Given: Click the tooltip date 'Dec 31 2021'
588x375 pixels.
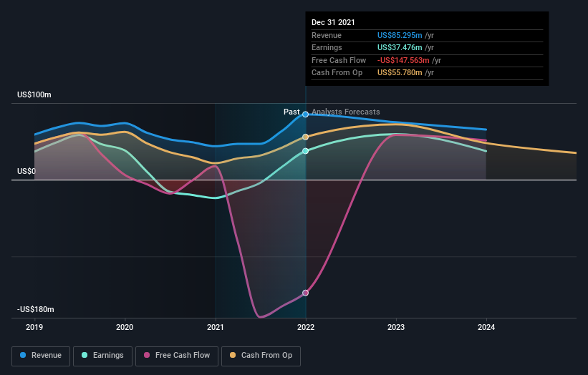Looking at the screenshot, I should [x=333, y=22].
